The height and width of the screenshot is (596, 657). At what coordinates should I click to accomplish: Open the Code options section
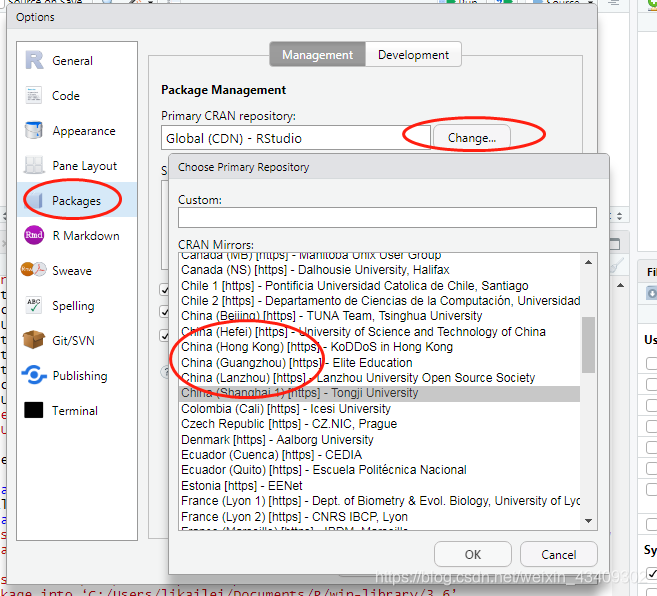point(77,96)
